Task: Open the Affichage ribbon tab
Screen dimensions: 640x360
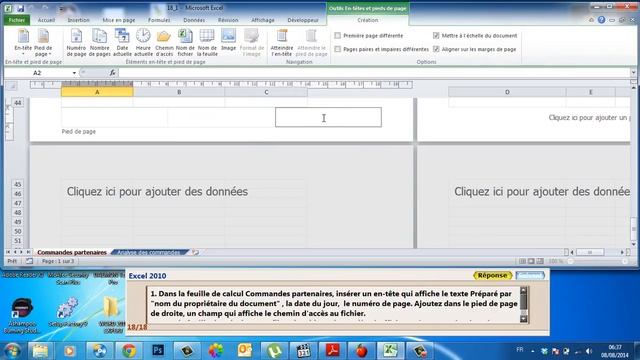Action: 263,20
